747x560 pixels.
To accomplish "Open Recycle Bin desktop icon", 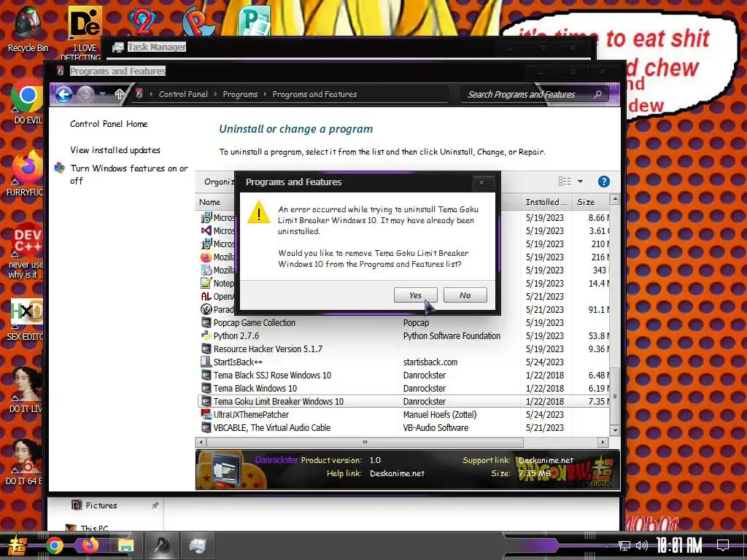I will click(x=27, y=29).
